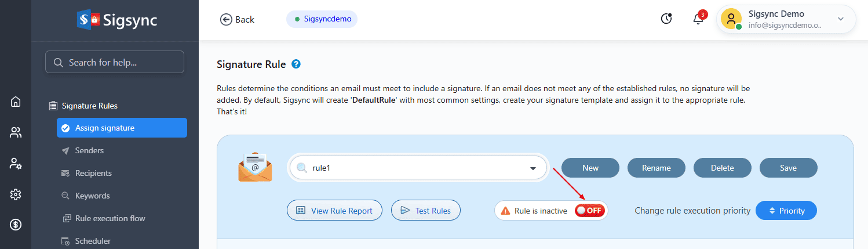
Task: Open the Priority dropdown button
Action: (786, 211)
